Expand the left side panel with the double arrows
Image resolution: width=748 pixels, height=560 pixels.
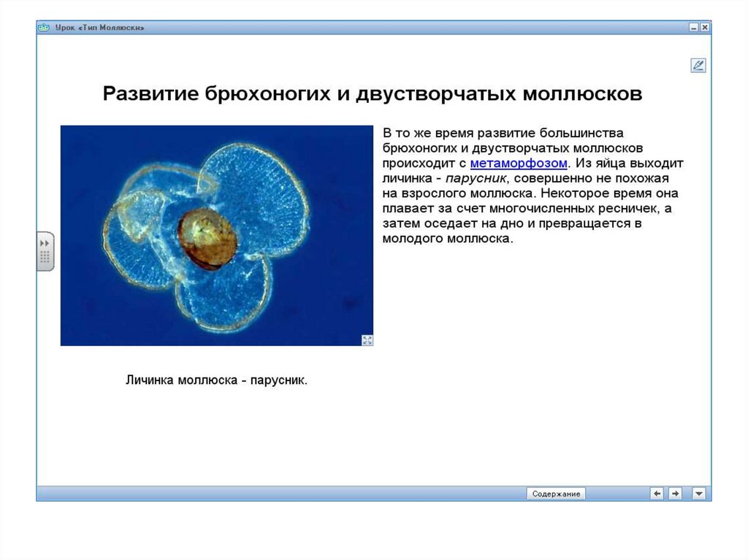click(45, 243)
